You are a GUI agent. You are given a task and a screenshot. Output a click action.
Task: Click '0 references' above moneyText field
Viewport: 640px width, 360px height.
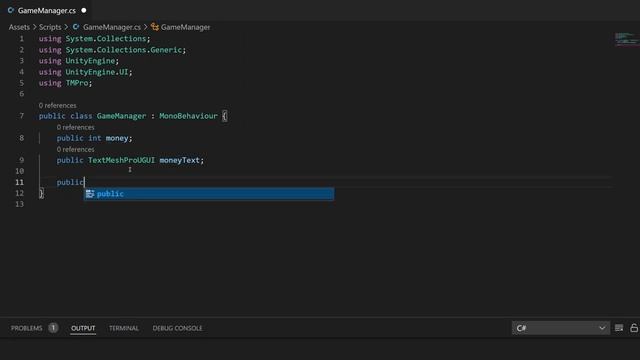[x=76, y=149]
